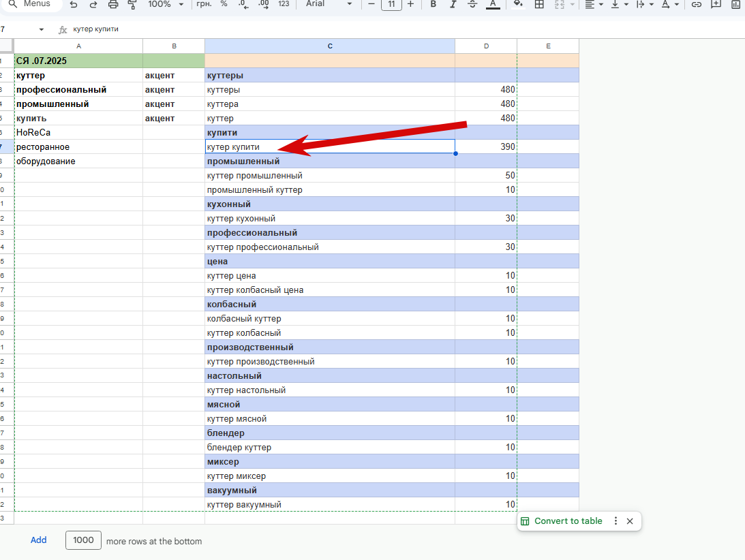Open the 123 more formats menu
Screen dimensions: 745x560
pyautogui.click(x=284, y=4)
